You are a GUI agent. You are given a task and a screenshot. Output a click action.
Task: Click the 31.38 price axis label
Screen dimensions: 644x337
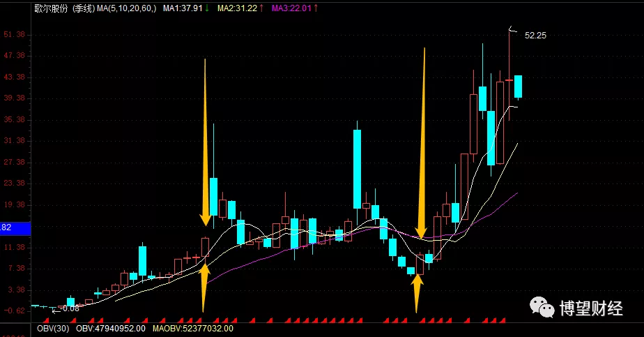click(15, 140)
